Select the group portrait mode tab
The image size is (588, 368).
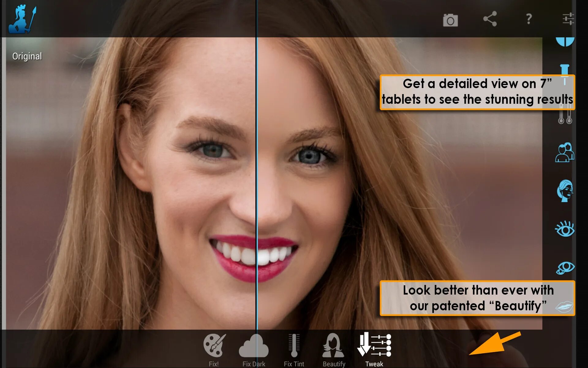(x=565, y=153)
